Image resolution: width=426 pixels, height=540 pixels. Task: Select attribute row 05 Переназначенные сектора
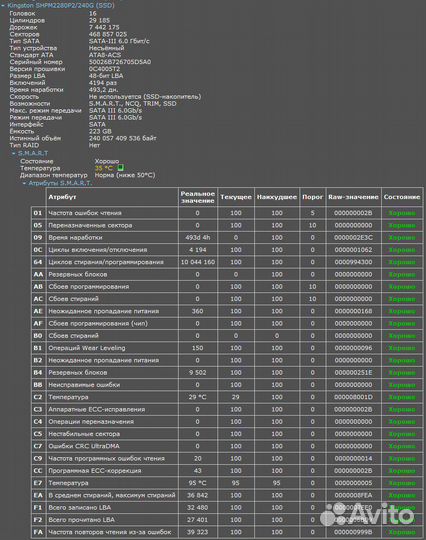[x=227, y=225]
